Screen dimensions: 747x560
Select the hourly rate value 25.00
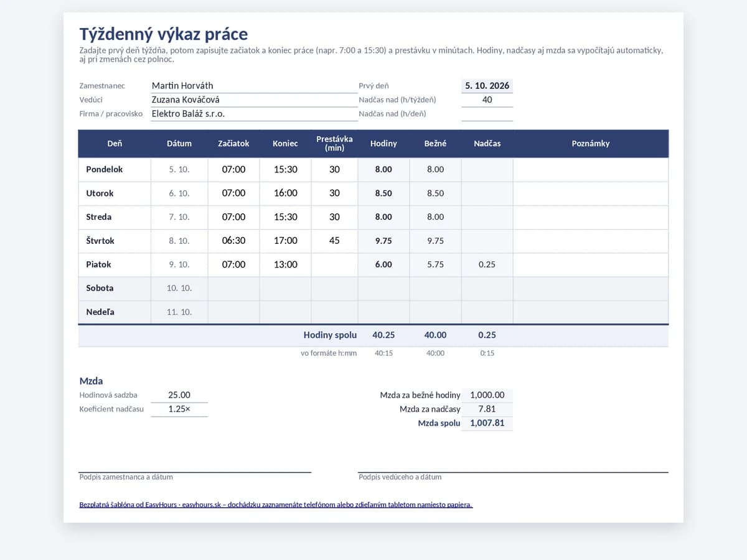pos(179,395)
